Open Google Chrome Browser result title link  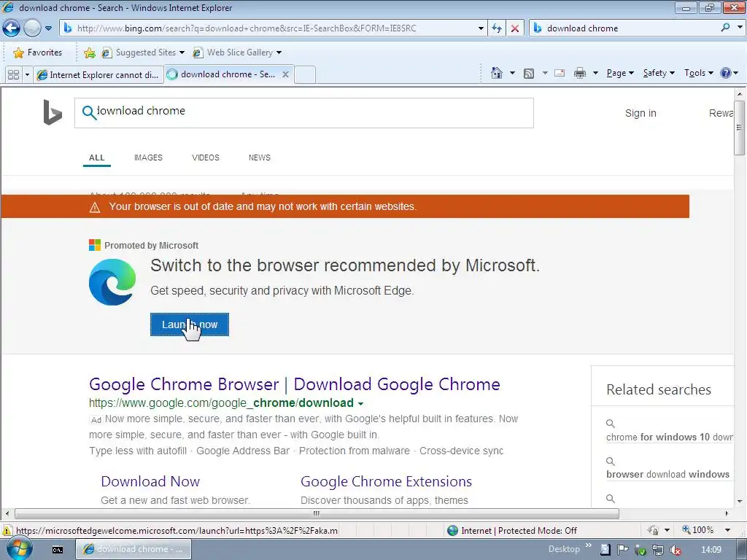pyautogui.click(x=295, y=384)
